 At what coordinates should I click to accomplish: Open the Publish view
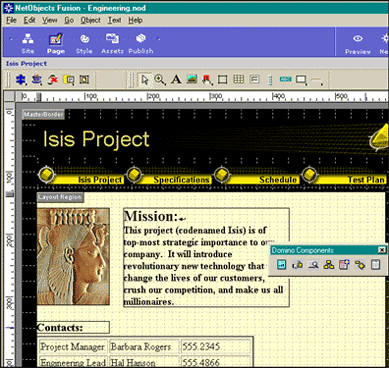141,43
